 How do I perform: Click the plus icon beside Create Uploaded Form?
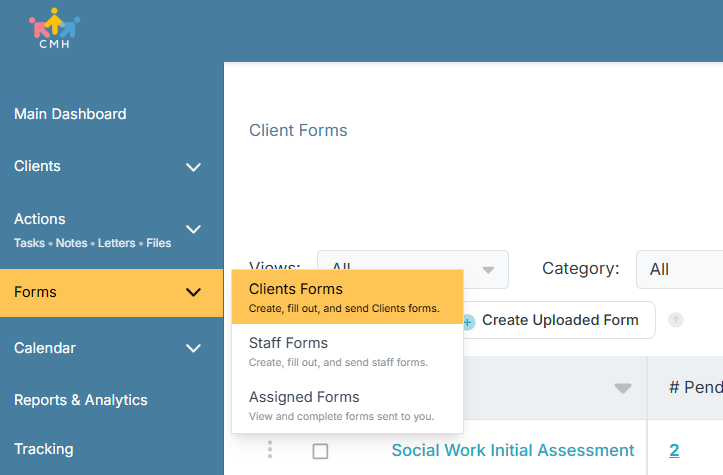(x=468, y=322)
